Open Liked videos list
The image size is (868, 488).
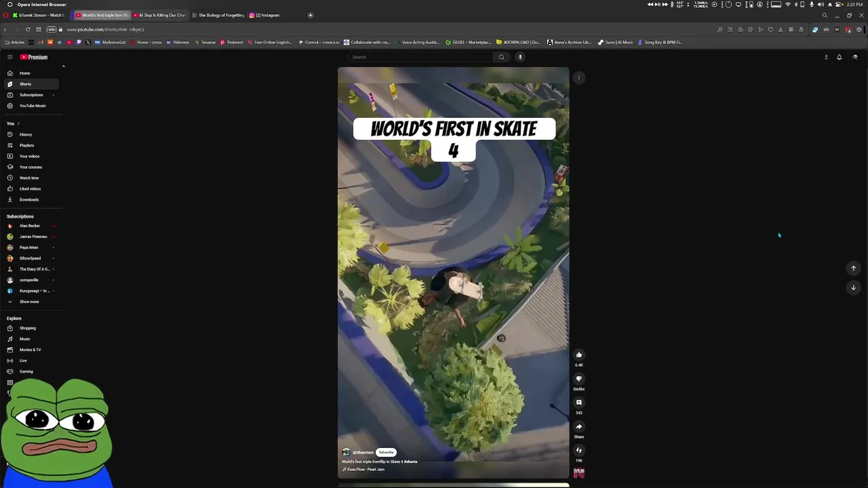[x=31, y=188]
